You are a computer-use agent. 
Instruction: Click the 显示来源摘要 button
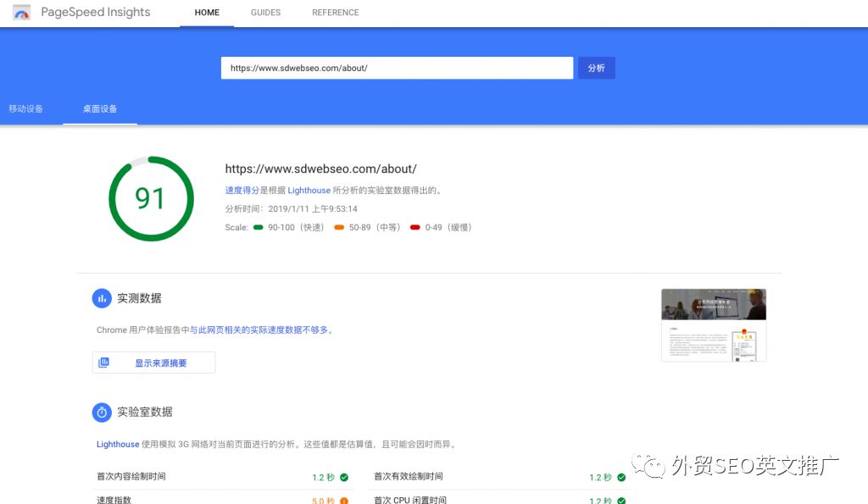(x=153, y=363)
